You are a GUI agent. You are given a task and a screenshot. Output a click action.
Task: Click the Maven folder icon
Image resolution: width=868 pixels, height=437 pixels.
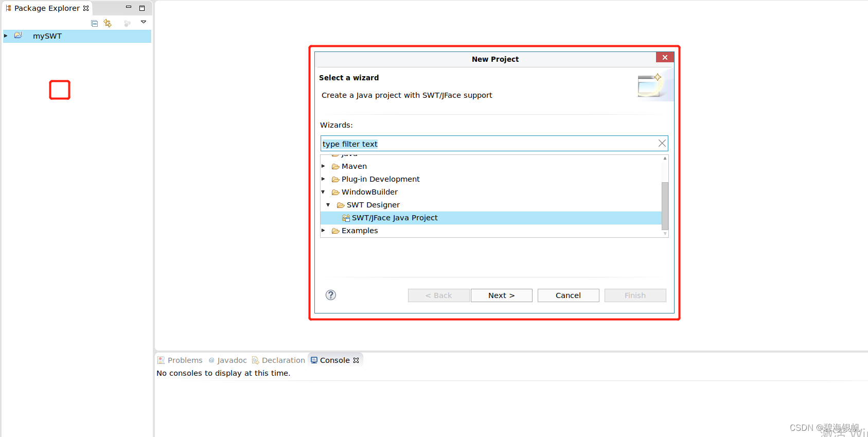335,166
